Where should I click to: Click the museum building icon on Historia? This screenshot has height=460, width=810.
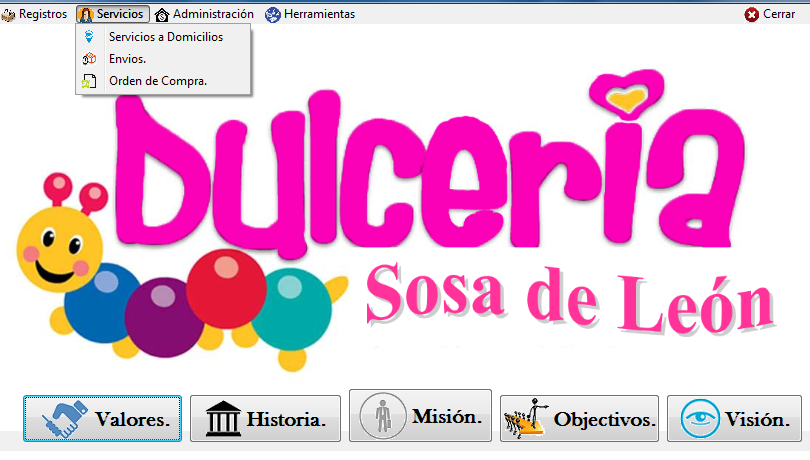(x=223, y=419)
